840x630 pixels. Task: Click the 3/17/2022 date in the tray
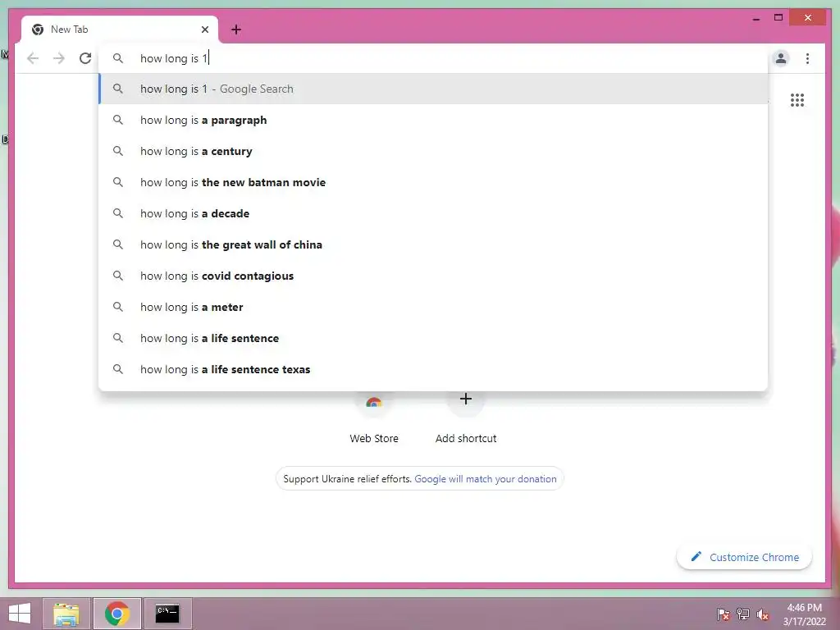804,622
